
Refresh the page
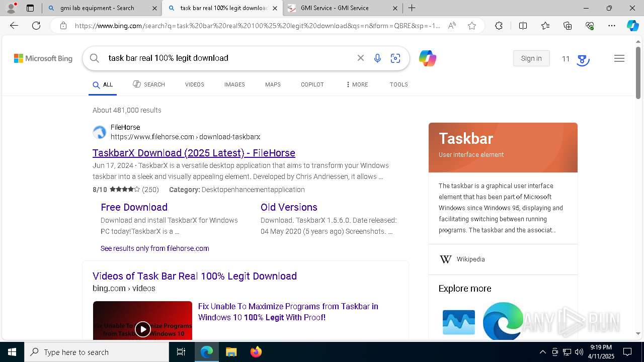pos(36,26)
